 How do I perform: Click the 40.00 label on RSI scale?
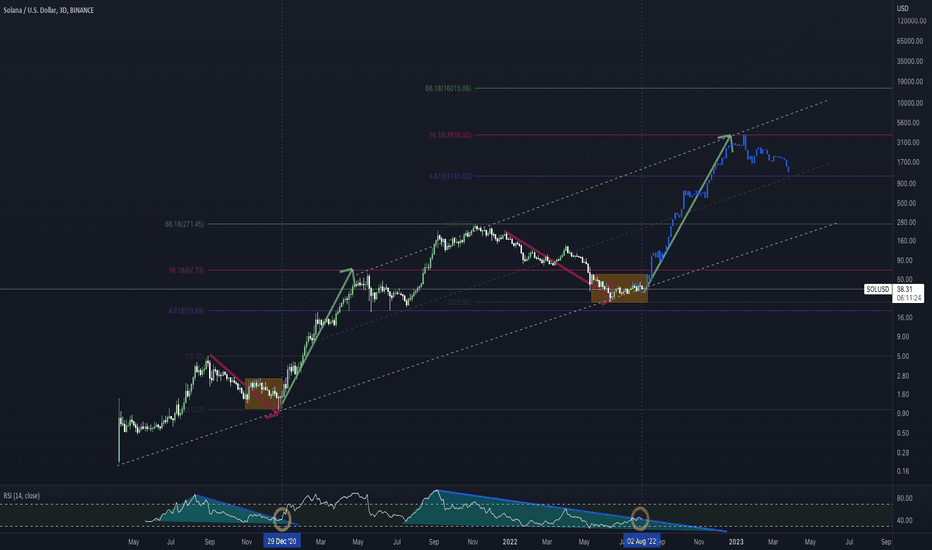tap(904, 520)
